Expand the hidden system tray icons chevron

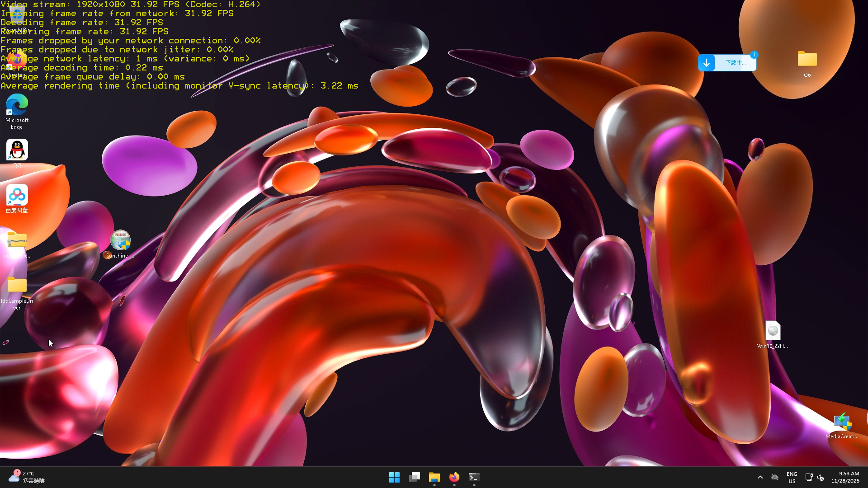coord(760,477)
